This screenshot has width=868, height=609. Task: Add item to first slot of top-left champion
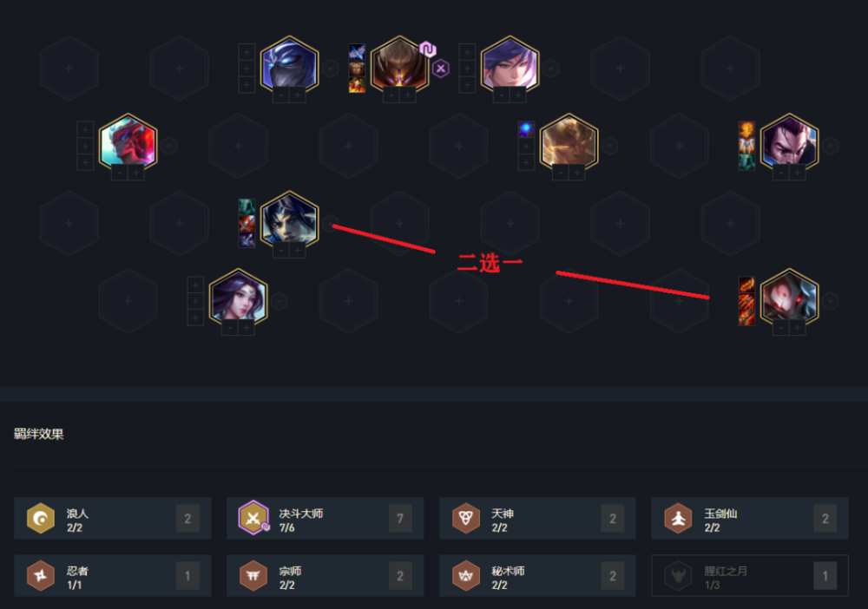(x=247, y=53)
